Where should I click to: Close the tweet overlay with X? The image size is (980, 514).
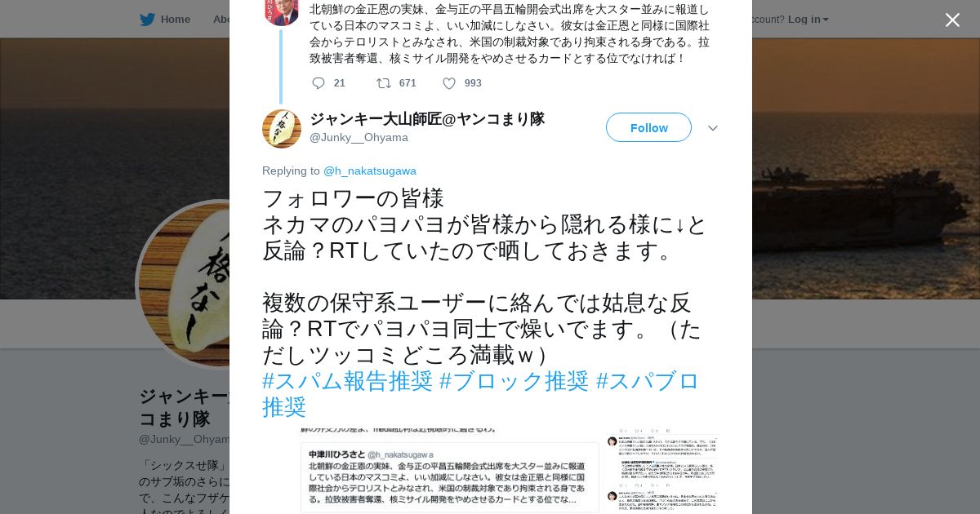click(x=952, y=20)
